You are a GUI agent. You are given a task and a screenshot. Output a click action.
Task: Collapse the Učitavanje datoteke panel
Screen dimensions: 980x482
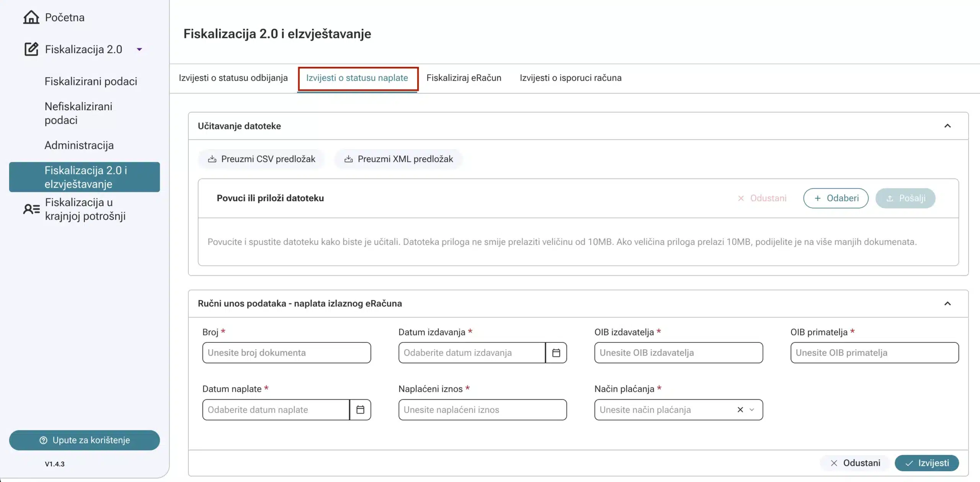click(948, 126)
